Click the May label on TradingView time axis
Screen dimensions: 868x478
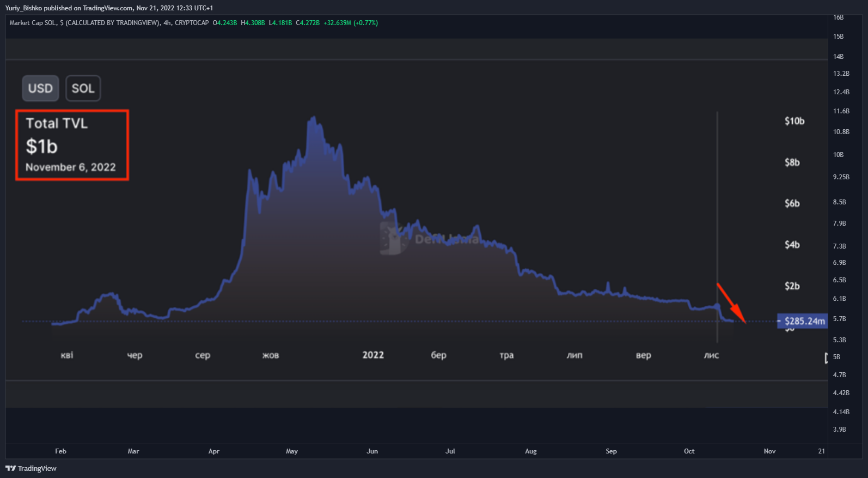coord(292,451)
